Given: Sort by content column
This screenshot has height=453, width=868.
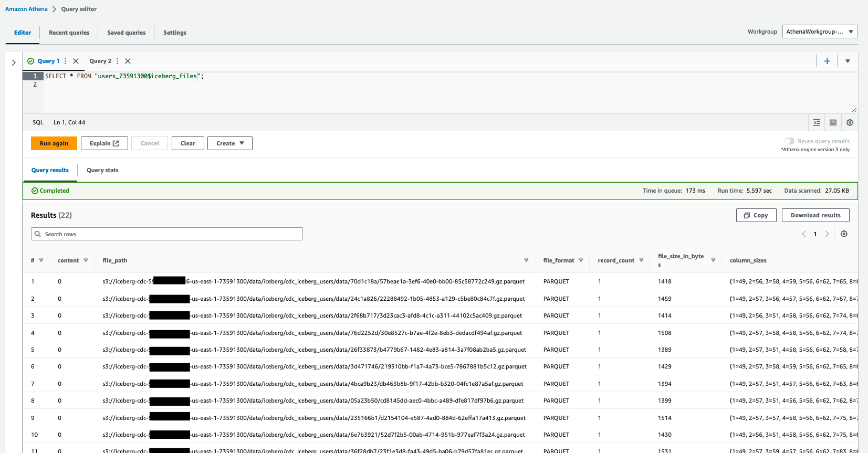Looking at the screenshot, I should (x=86, y=260).
